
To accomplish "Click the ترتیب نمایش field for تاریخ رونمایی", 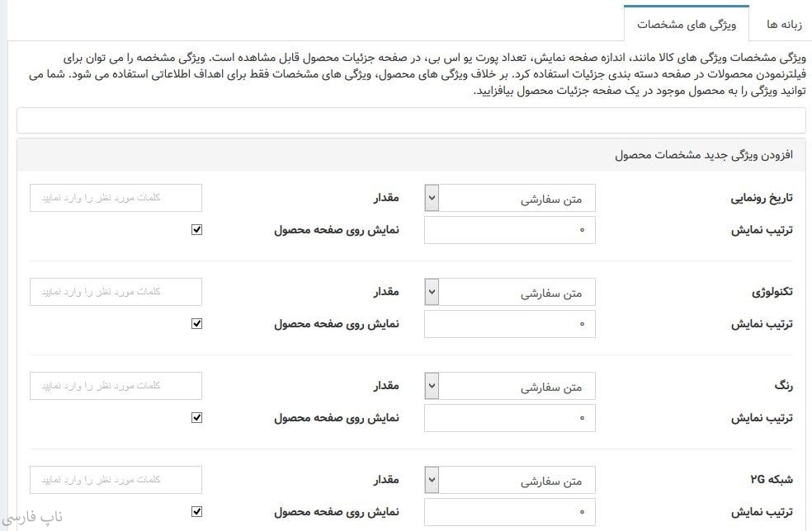I will click(510, 230).
